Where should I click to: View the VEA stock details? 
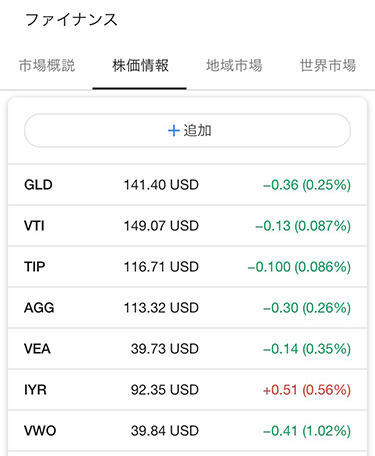(187, 349)
